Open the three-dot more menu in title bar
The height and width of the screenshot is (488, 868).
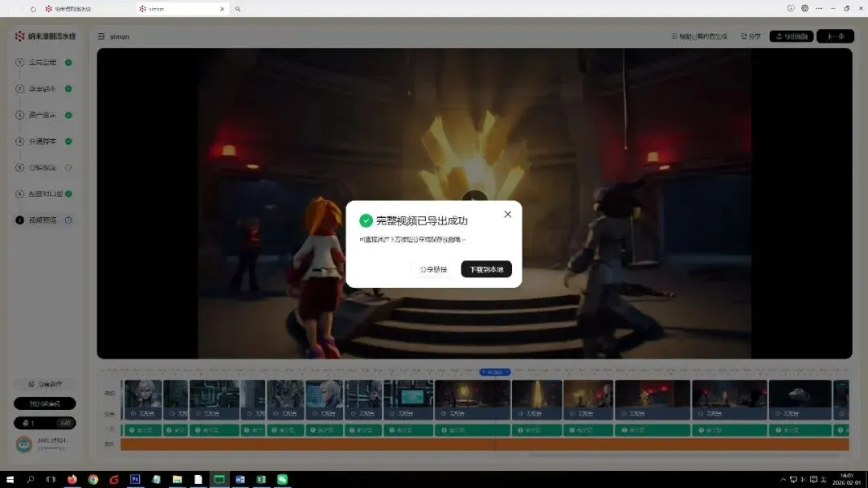click(819, 8)
